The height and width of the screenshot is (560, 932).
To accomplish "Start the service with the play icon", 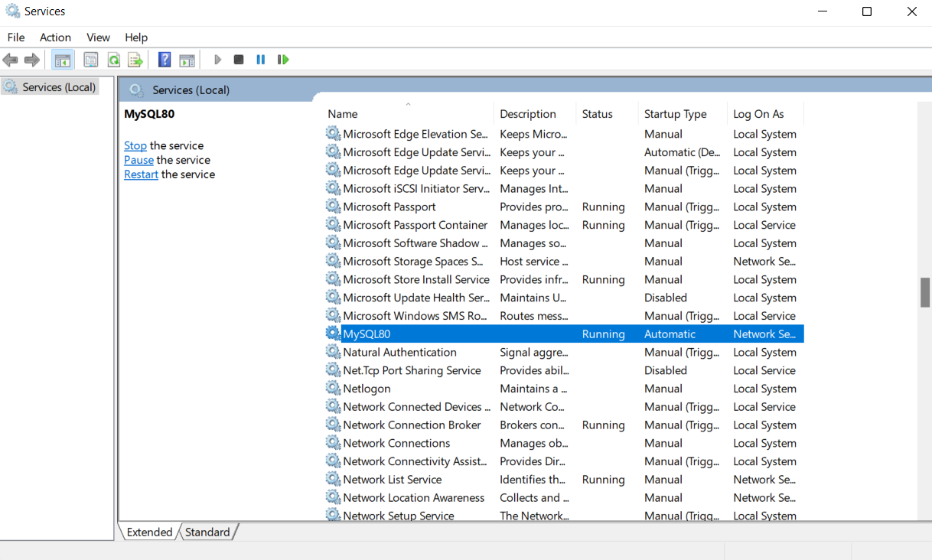I will tap(217, 59).
